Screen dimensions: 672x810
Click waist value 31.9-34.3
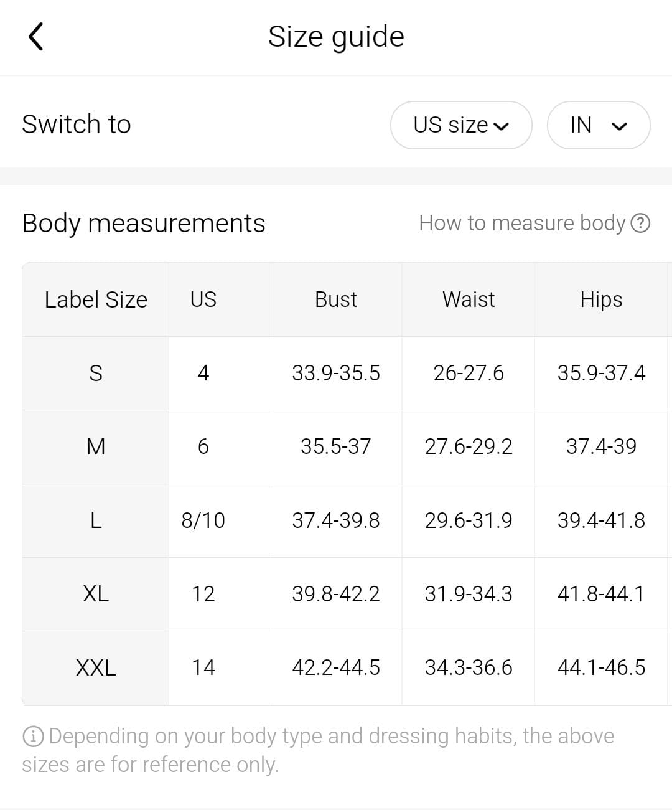coord(468,594)
